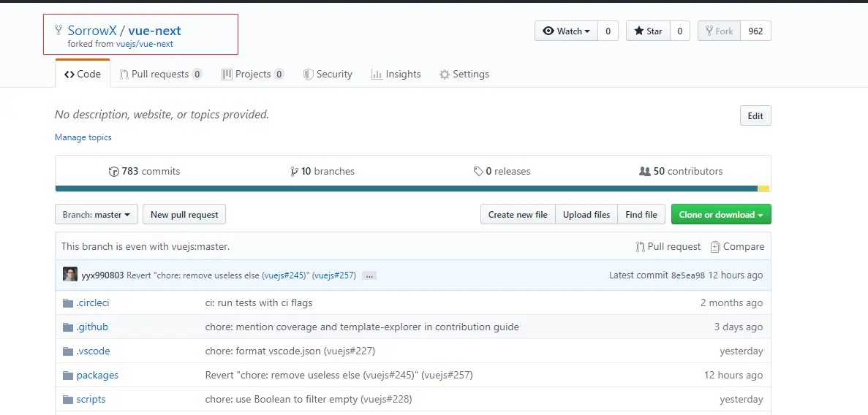Open the vuejs#245 reference in the latest commit message
The width and height of the screenshot is (868, 415).
click(284, 275)
